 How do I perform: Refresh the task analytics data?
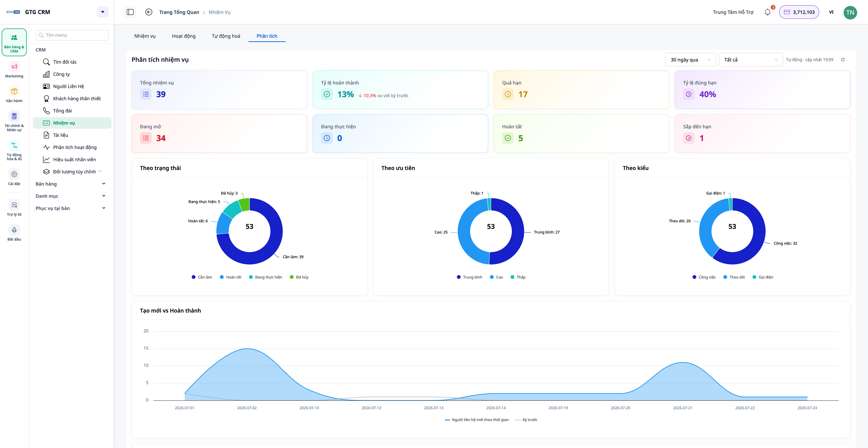(x=843, y=60)
